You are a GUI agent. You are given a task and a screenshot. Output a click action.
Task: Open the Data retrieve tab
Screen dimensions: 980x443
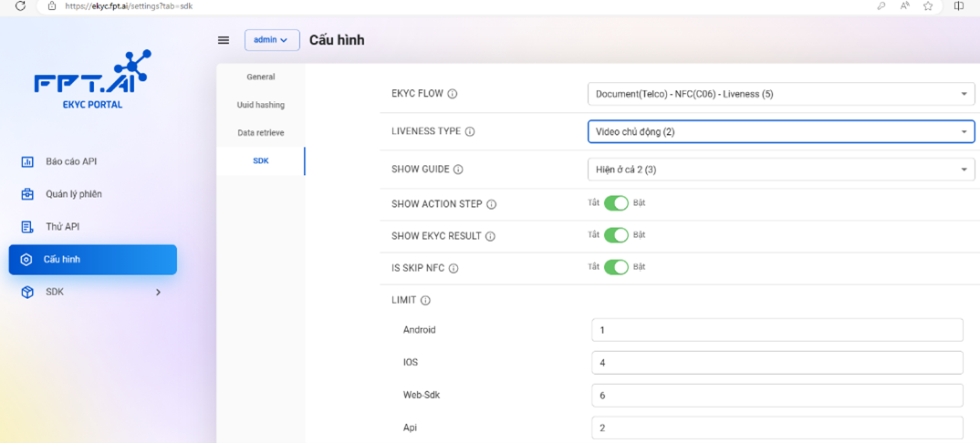(261, 133)
